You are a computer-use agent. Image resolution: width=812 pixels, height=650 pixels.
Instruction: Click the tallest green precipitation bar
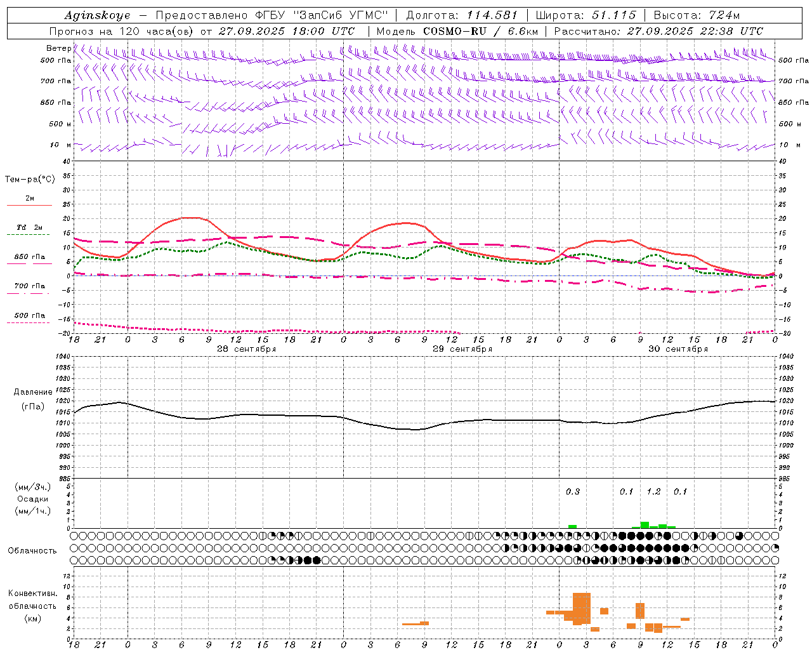tap(645, 525)
